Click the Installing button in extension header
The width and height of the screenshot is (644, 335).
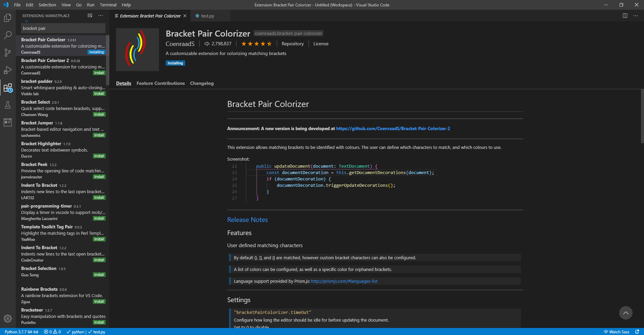(175, 63)
